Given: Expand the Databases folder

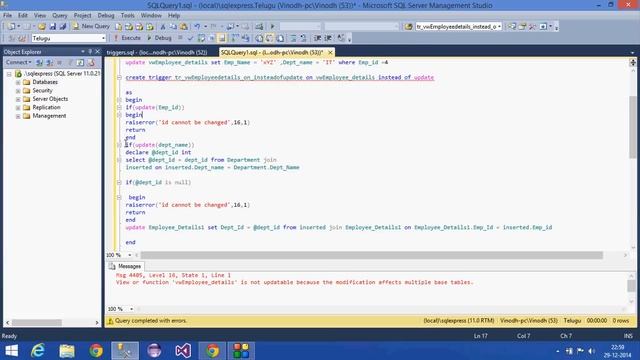Looking at the screenshot, I should pyautogui.click(x=18, y=82).
